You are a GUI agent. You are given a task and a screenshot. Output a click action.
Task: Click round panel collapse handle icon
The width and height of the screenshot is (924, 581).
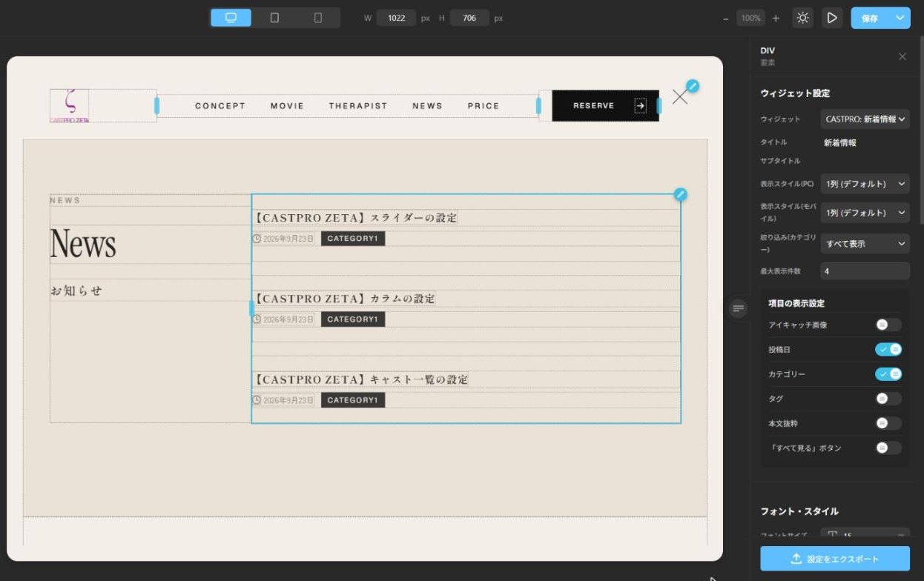click(x=738, y=308)
